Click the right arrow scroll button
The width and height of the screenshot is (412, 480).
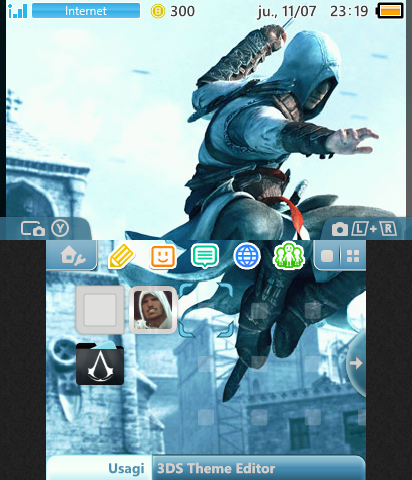(356, 363)
